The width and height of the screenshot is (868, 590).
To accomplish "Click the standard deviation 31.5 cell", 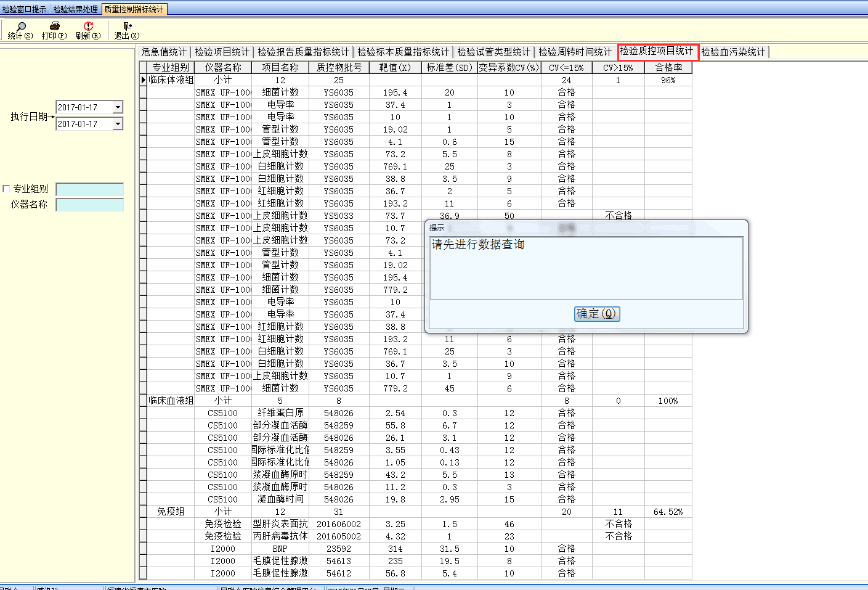I will (450, 549).
